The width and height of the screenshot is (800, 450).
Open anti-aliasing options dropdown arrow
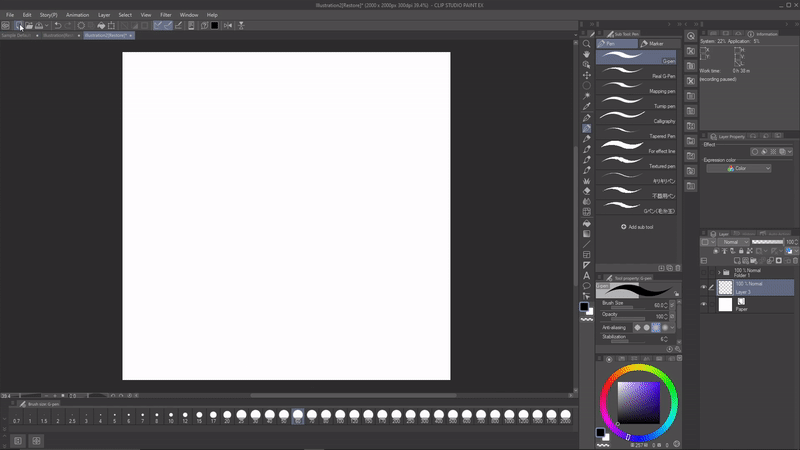672,328
